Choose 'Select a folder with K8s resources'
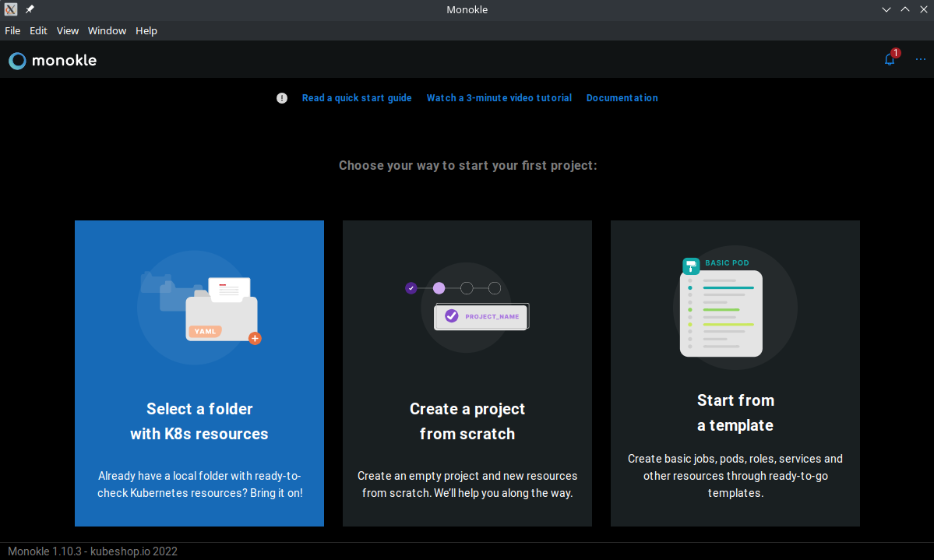This screenshot has width=934, height=560. click(199, 421)
